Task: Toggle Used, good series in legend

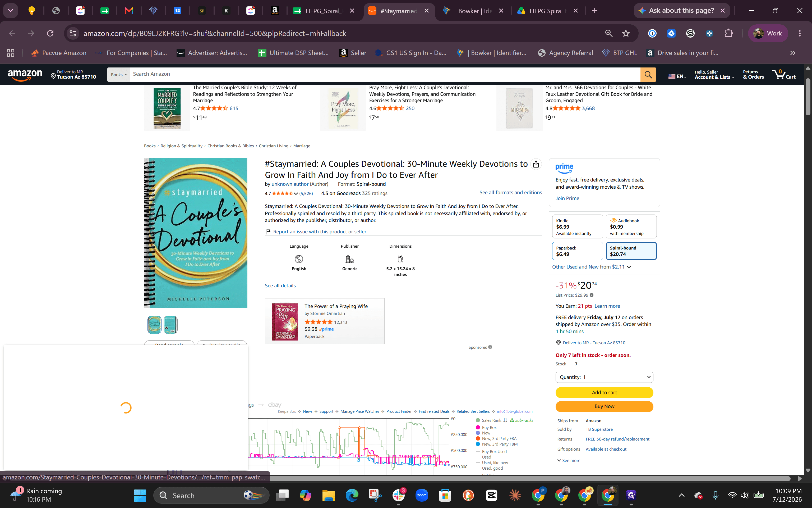Action: pyautogui.click(x=489, y=468)
